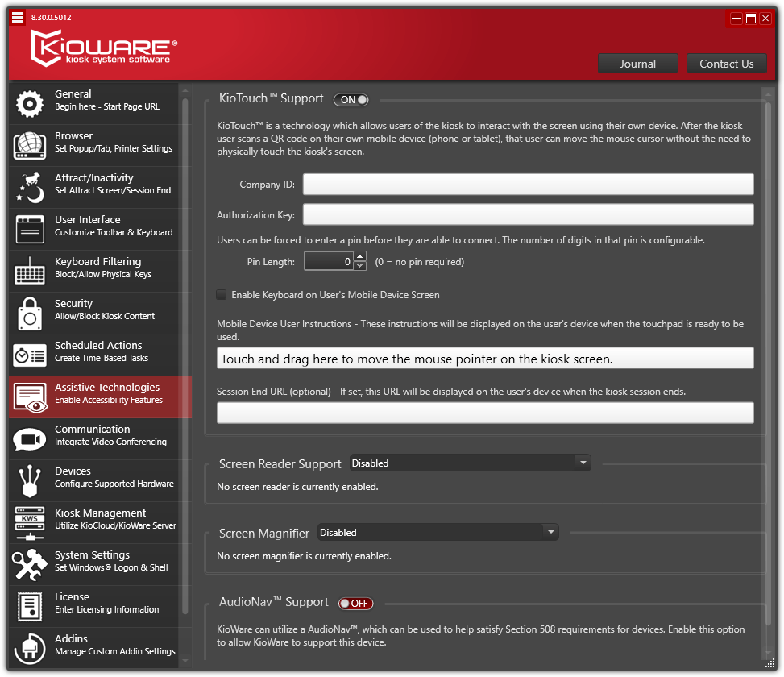784x677 pixels.
Task: Click the KioWare logo
Action: 104,48
